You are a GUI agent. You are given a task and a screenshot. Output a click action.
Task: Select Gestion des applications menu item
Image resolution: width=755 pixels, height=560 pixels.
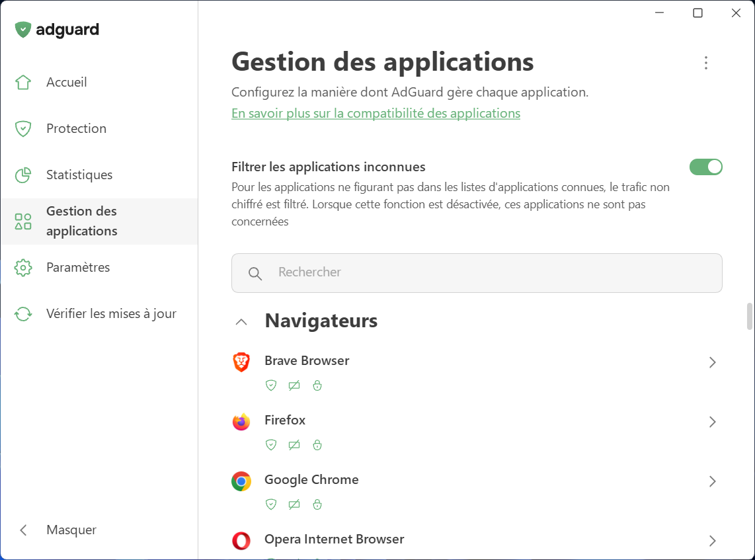coord(99,221)
